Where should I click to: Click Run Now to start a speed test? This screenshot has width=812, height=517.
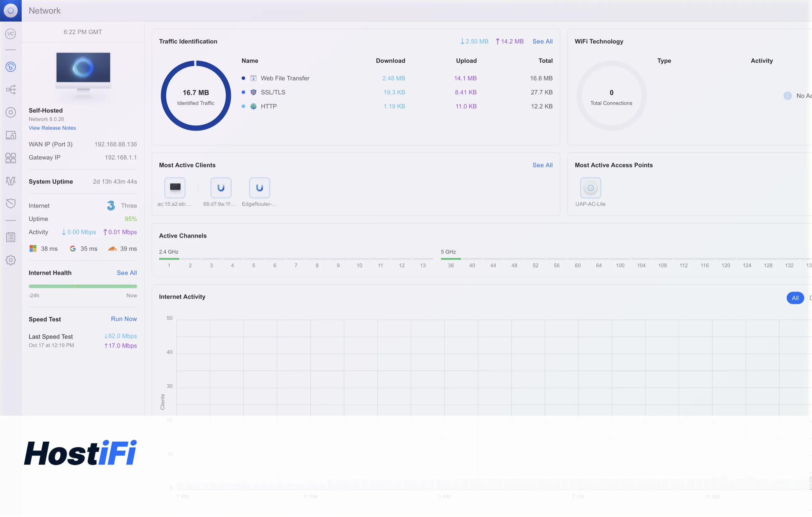124,319
